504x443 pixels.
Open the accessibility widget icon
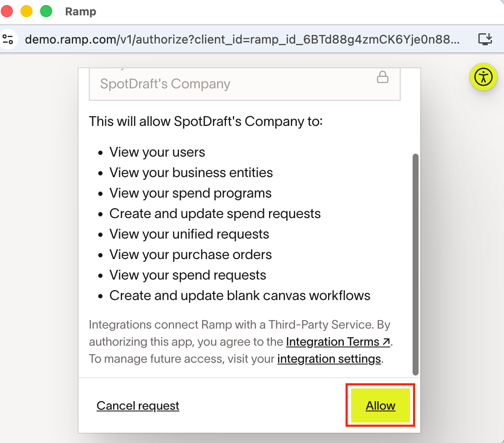tap(483, 77)
